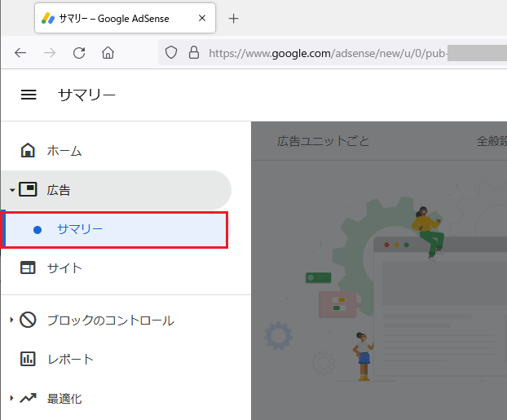Expand the ブロックのコントロール section arrow
Viewport: 507px width, 420px height.
point(11,321)
